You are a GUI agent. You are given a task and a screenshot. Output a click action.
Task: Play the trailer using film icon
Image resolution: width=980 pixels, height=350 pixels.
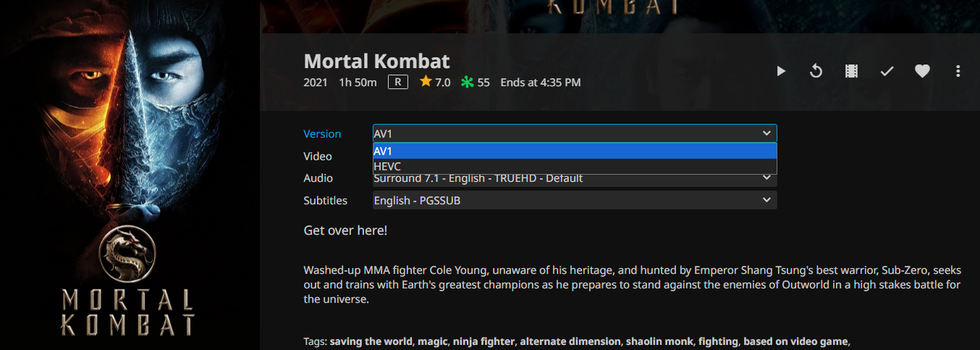[x=851, y=71]
